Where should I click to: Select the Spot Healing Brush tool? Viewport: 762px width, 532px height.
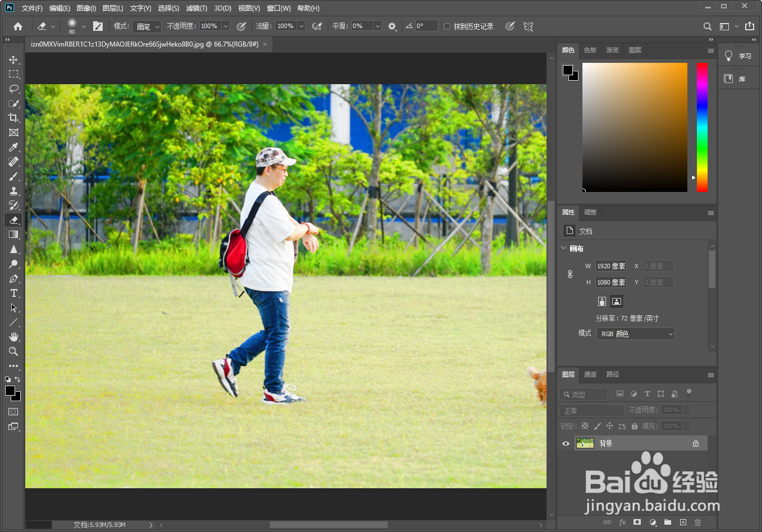(x=13, y=162)
